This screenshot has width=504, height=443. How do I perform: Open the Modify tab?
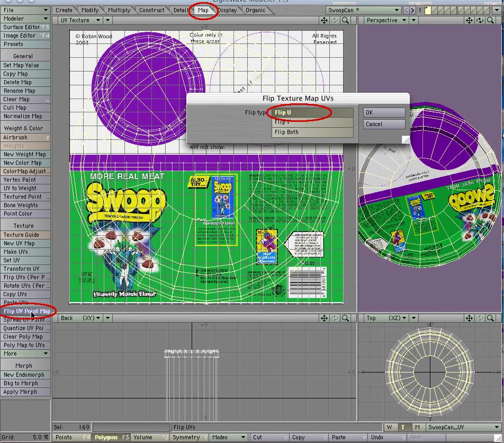click(90, 10)
